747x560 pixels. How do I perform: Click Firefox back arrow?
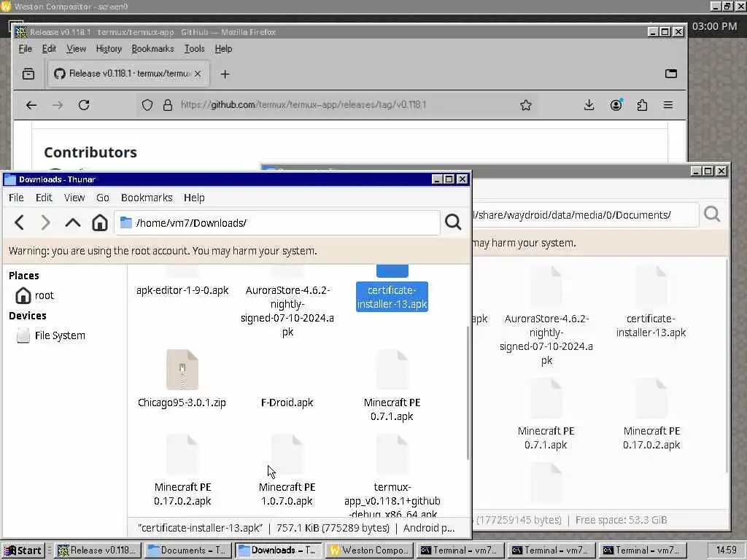click(31, 105)
